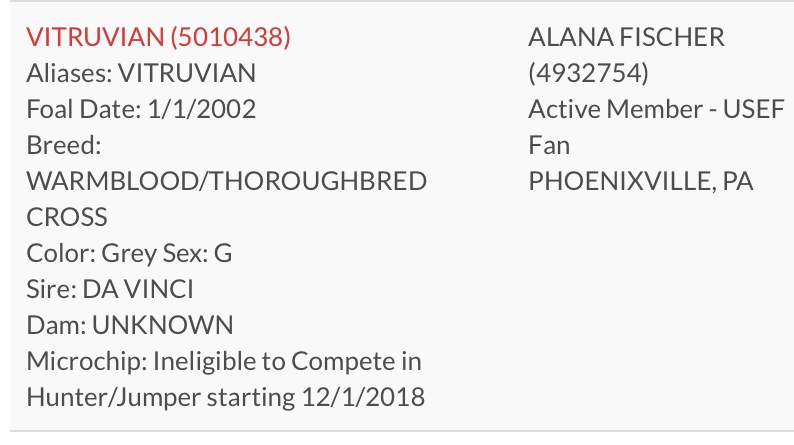Select the DA VINCI sire name
The image size is (794, 445).
(138, 289)
